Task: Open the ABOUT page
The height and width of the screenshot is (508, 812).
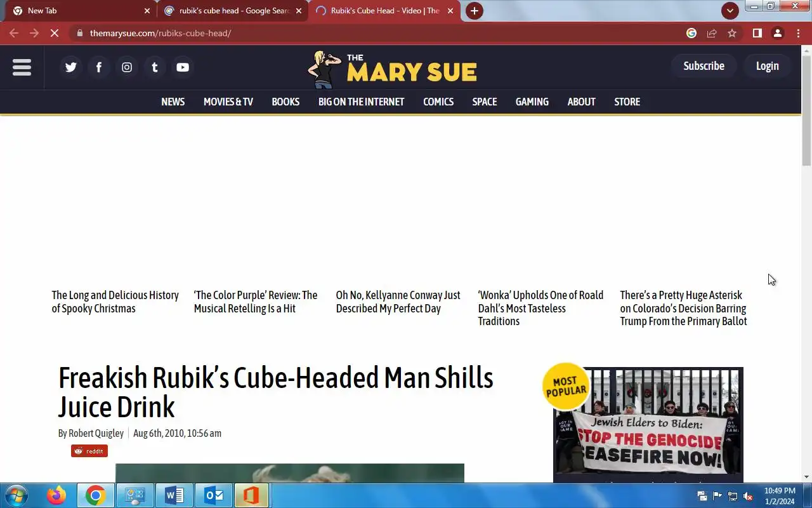Action: click(x=582, y=102)
